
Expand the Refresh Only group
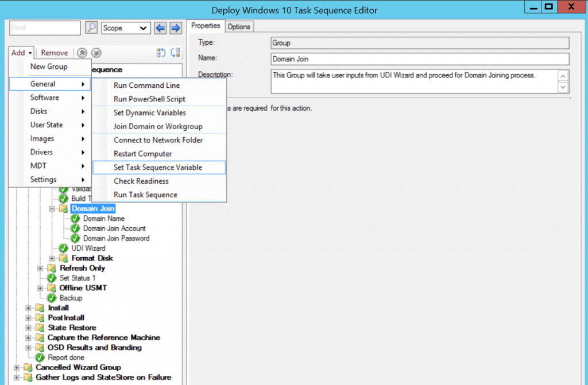[x=40, y=269]
